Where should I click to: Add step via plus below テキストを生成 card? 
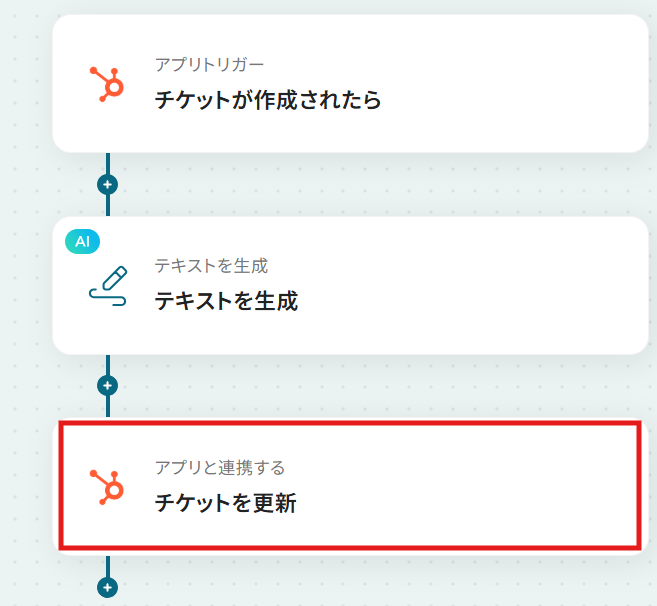[x=108, y=385]
